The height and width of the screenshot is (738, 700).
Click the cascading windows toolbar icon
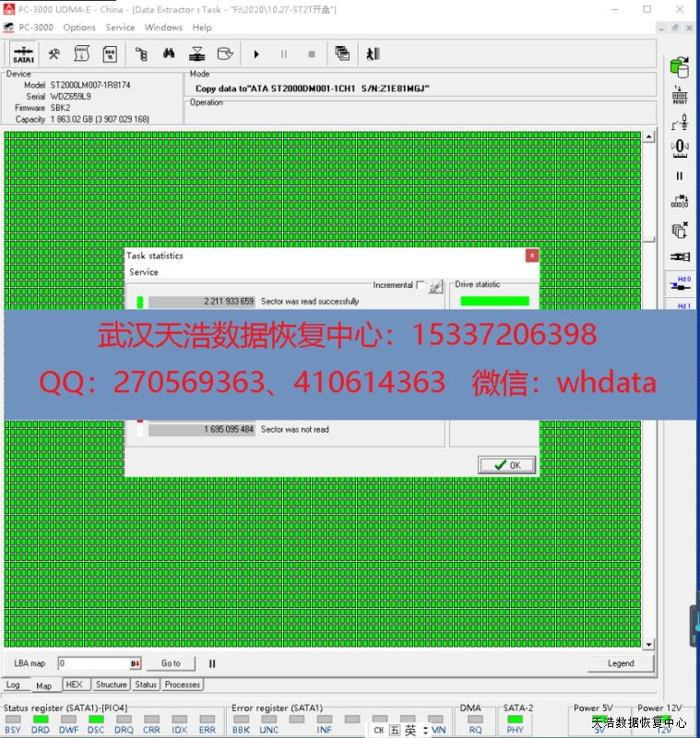342,54
